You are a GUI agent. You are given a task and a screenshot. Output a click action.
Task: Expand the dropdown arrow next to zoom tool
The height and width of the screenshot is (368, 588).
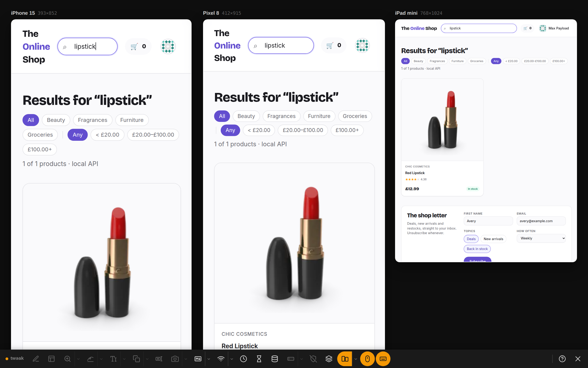[78, 359]
